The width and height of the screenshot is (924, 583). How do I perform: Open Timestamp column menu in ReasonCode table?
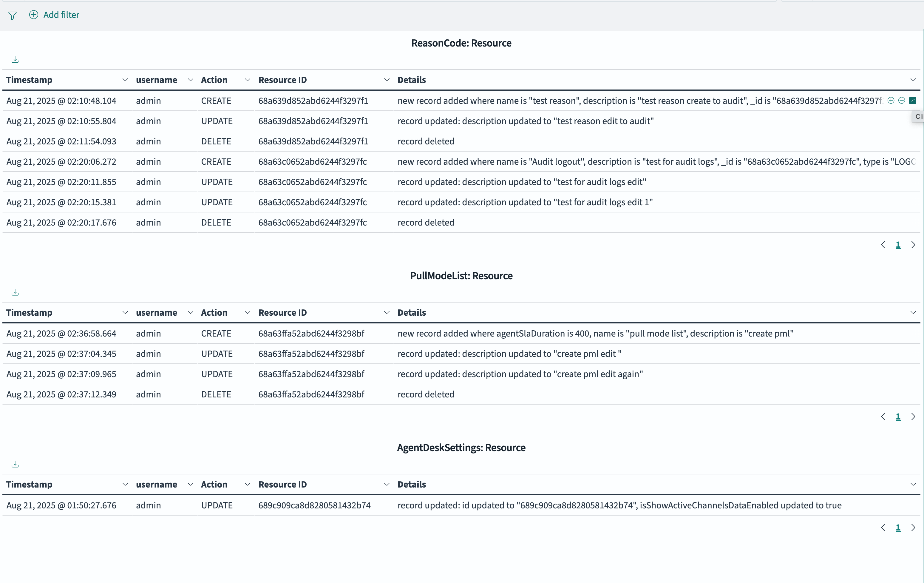125,80
